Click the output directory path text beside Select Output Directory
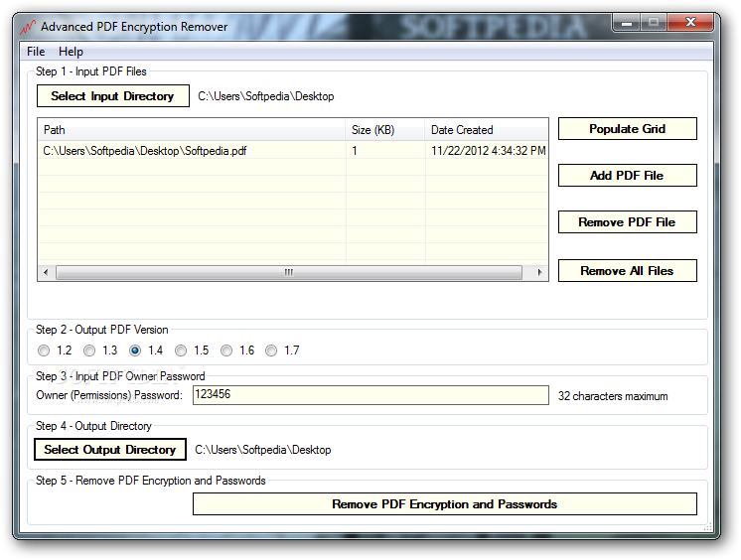 [263, 450]
